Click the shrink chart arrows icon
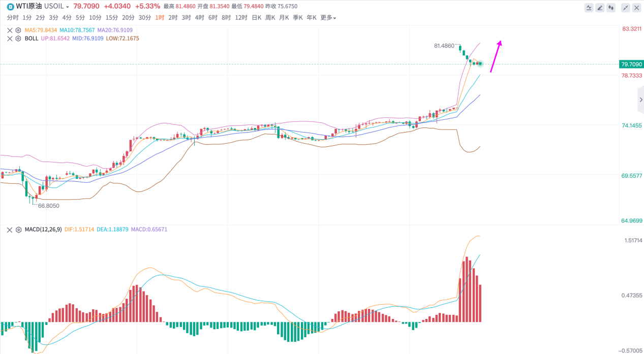The height and width of the screenshot is (354, 644). click(625, 8)
